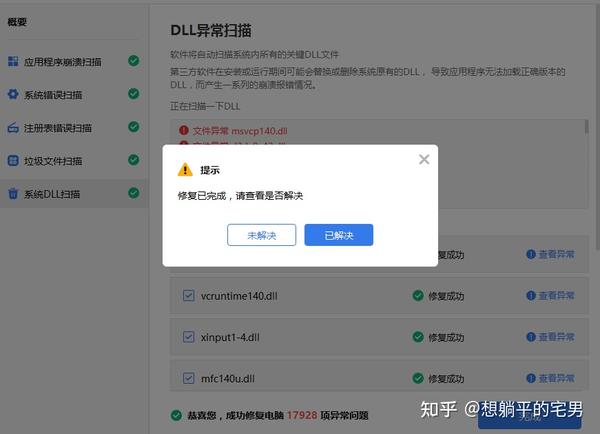Click the green success icon beside 恭喜您

pos(176,415)
